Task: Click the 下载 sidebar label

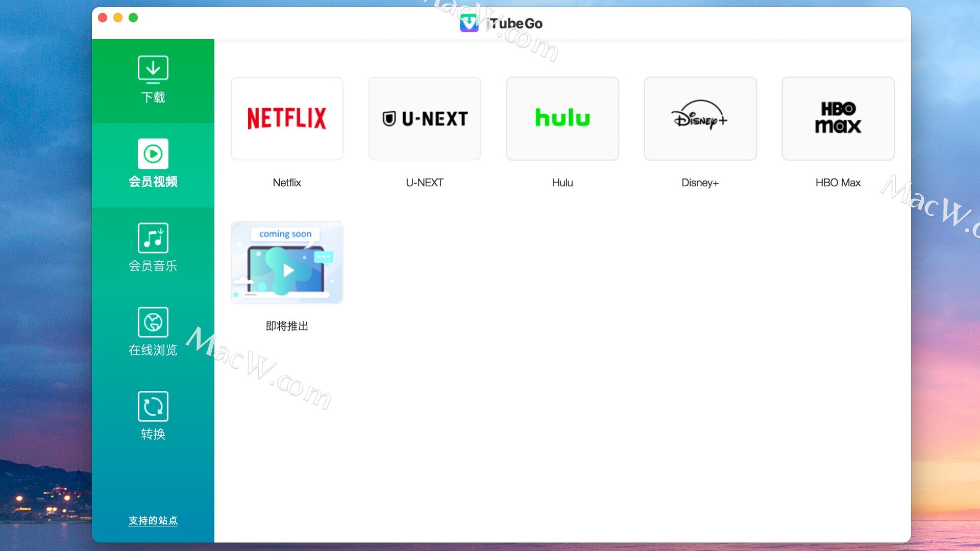Action: (x=153, y=97)
